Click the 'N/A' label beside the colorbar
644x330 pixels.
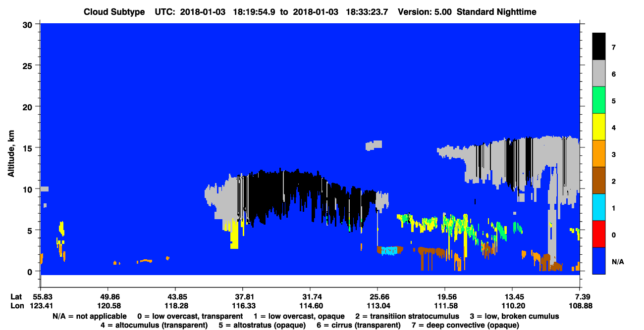pos(618,262)
